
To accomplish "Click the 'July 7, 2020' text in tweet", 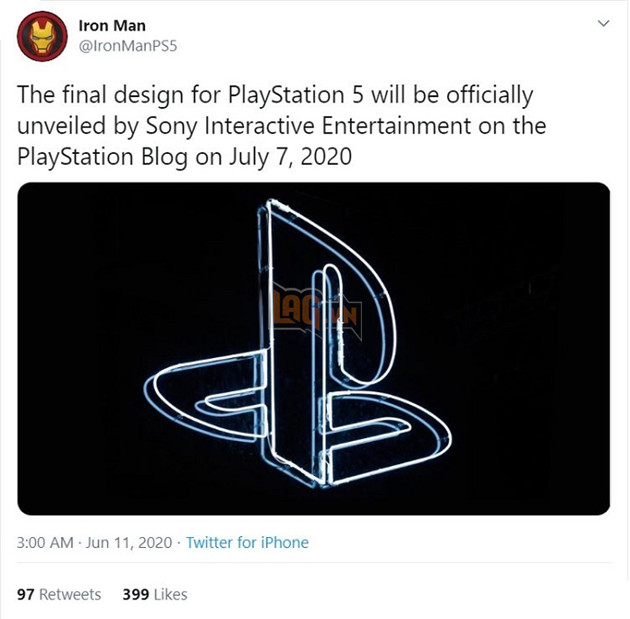I will click(x=290, y=157).
